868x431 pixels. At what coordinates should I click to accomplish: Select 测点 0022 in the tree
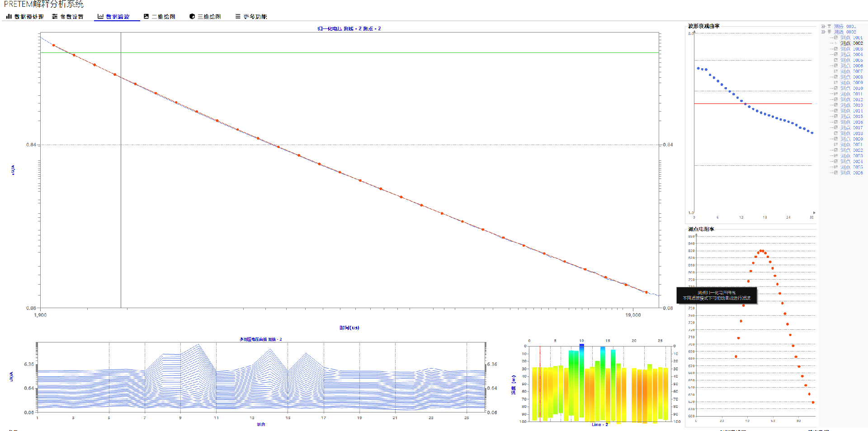click(851, 150)
